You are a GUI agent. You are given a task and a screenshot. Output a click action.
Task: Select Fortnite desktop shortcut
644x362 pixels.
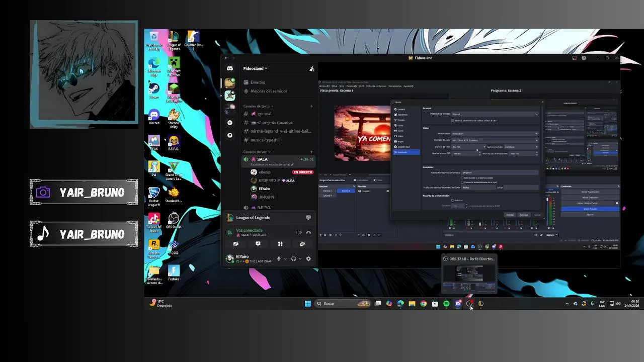click(174, 273)
